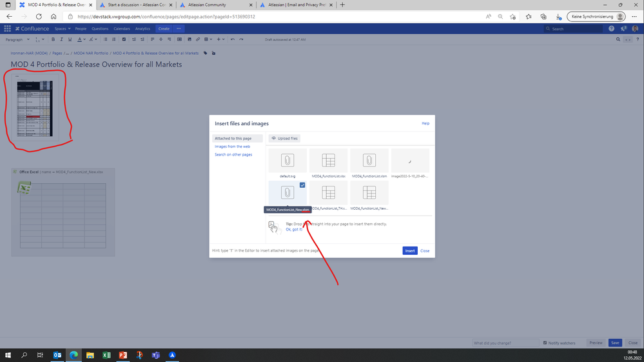Uncheck the selected MOD4_FunctionList_New.xlsm attachment
Image resolution: width=644 pixels, height=362 pixels.
(302, 185)
